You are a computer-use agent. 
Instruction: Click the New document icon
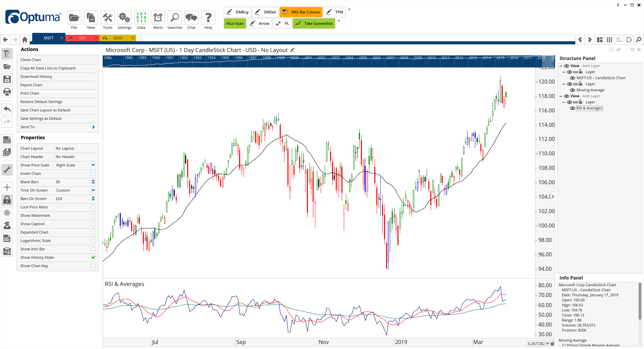click(91, 17)
